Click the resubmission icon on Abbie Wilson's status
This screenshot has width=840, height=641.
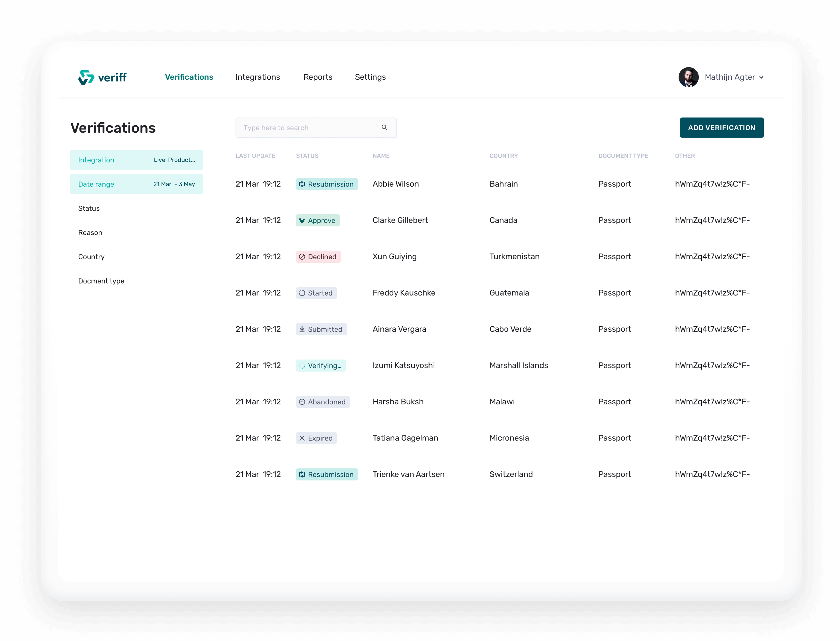pyautogui.click(x=302, y=184)
